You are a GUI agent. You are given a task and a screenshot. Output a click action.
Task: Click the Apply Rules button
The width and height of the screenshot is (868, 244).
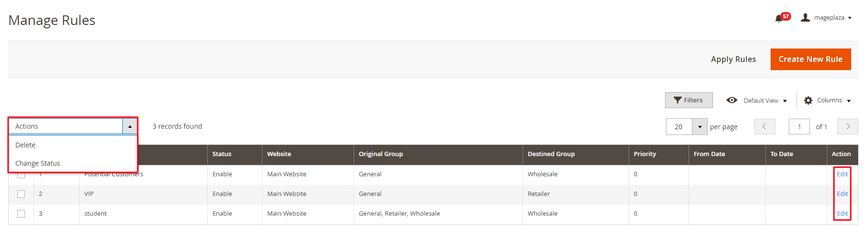[x=733, y=59]
